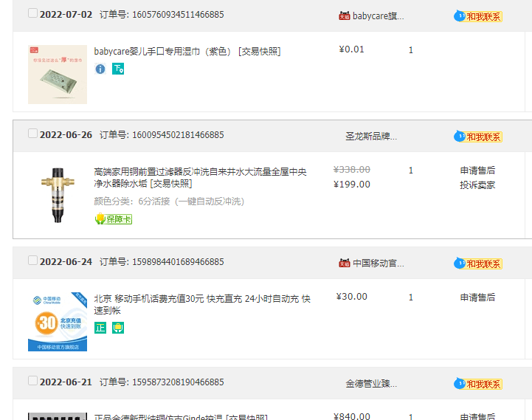Click the struck-through ¥338.00 original price
Screen dimensions: 532x420
point(352,170)
